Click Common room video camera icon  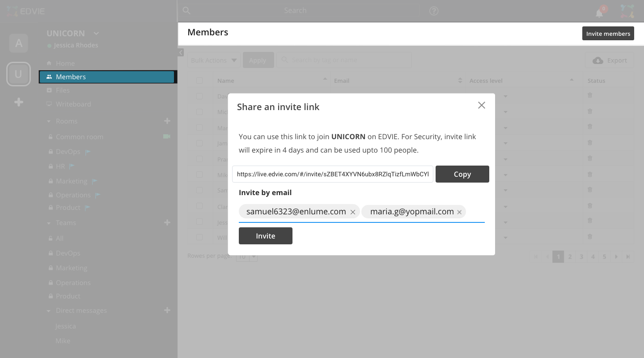coord(167,136)
